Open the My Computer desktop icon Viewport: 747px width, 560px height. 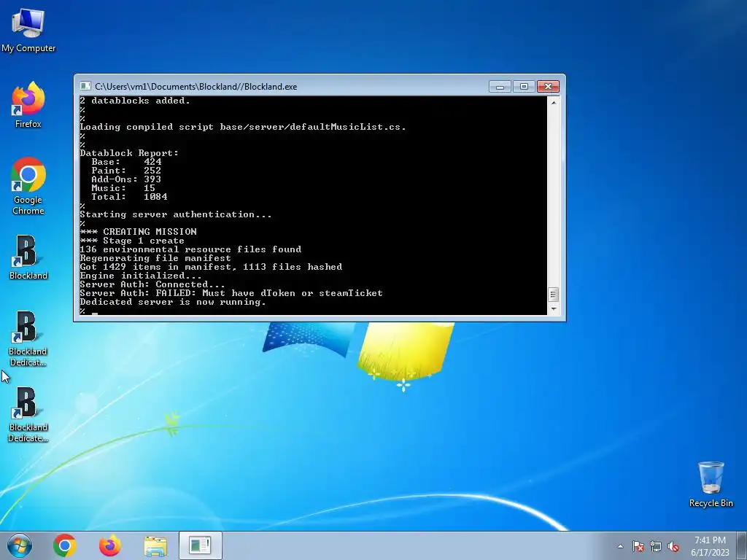click(x=28, y=29)
